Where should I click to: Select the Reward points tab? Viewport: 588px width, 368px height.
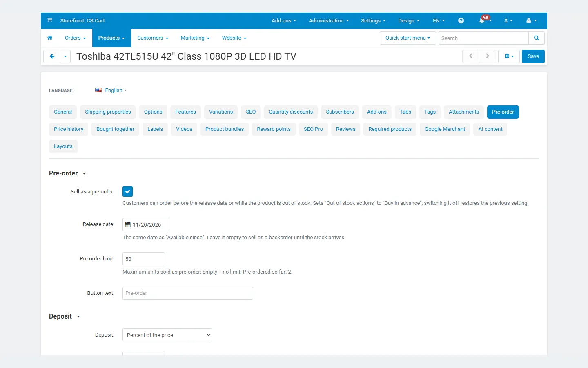click(274, 129)
